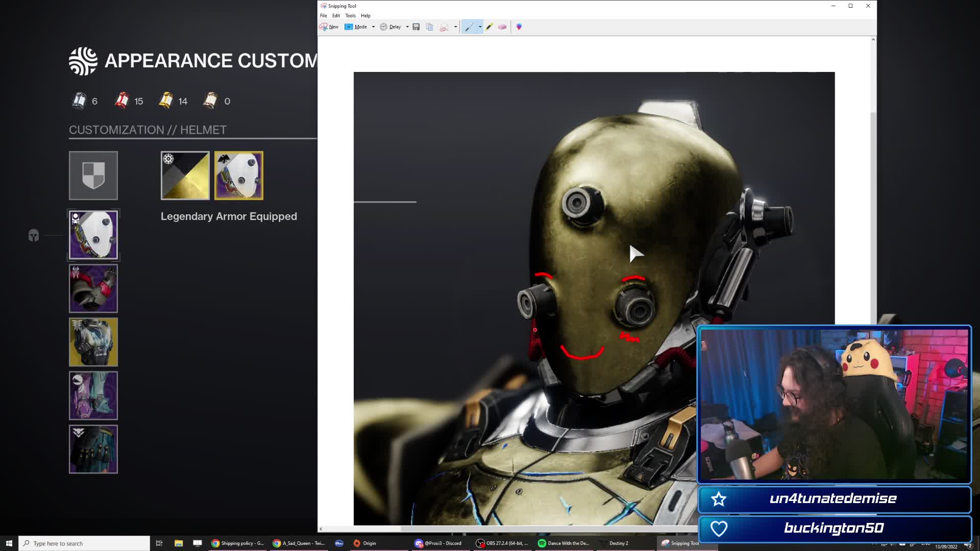Click the star follower icon on overlay

[719, 499]
